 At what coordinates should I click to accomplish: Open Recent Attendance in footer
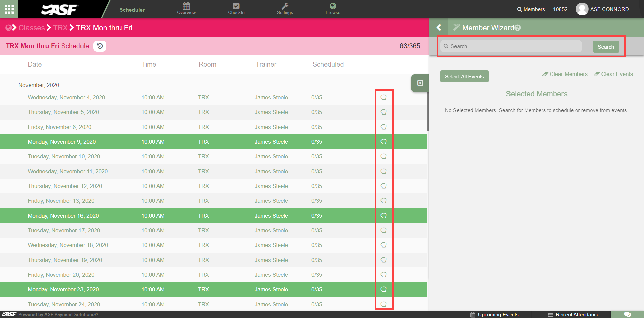[x=574, y=315]
